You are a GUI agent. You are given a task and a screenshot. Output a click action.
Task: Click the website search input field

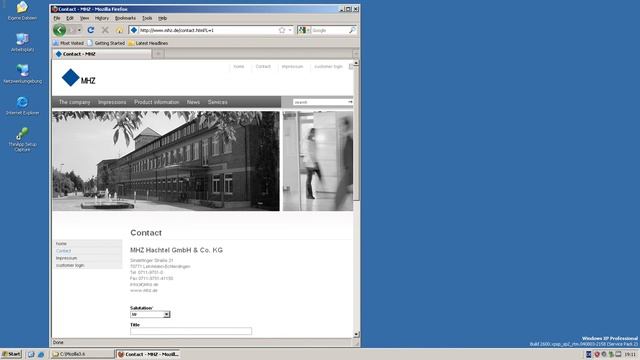tap(320, 102)
